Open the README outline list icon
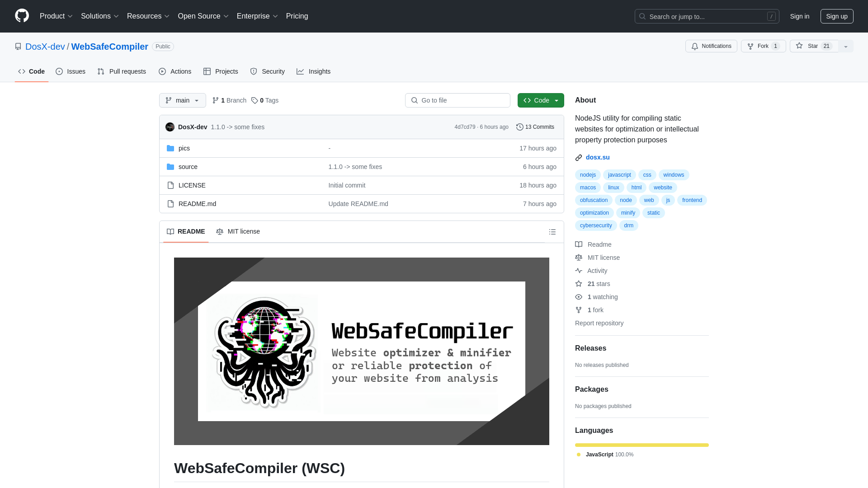This screenshot has width=868, height=488. click(x=552, y=232)
